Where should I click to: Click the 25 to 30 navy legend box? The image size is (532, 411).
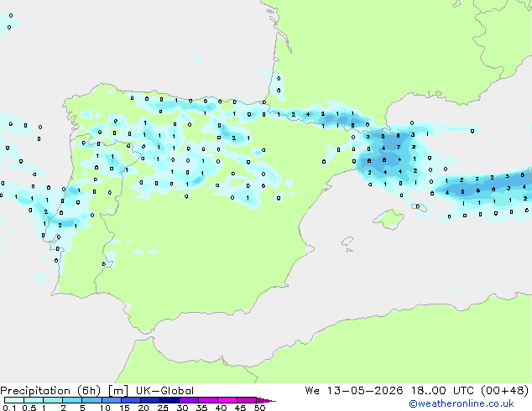click(170, 400)
